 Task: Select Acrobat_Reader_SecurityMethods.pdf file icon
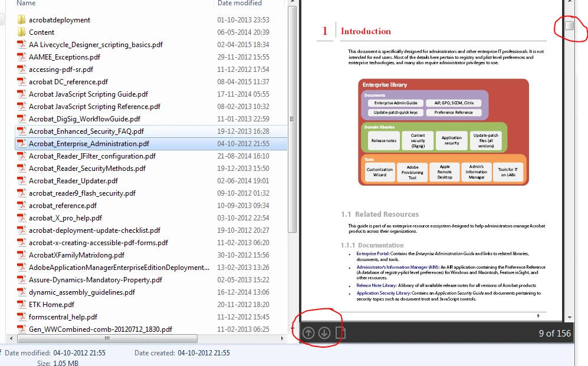[22, 168]
